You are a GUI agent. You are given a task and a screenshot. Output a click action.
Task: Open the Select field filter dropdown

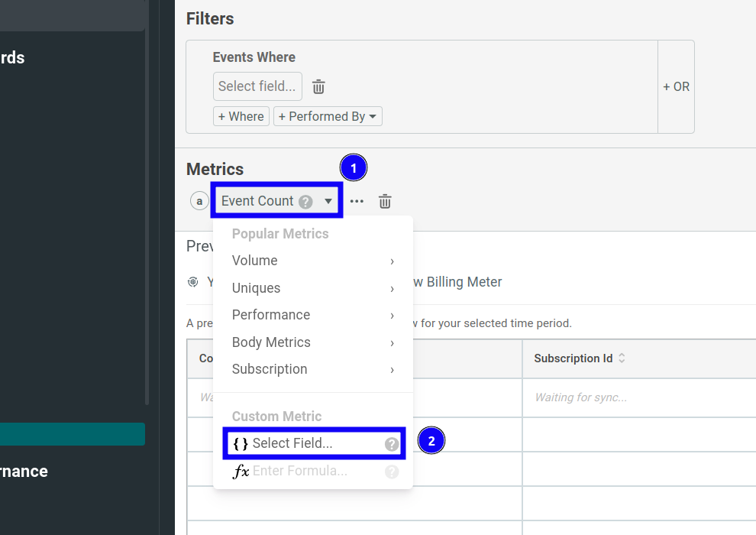coord(257,86)
